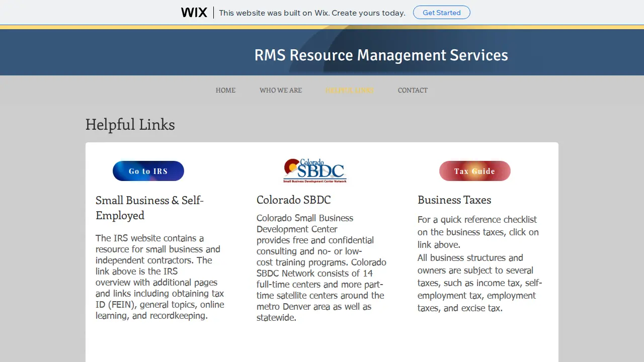The height and width of the screenshot is (362, 644).
Task: Go to the HOME menu item
Action: pyautogui.click(x=225, y=90)
